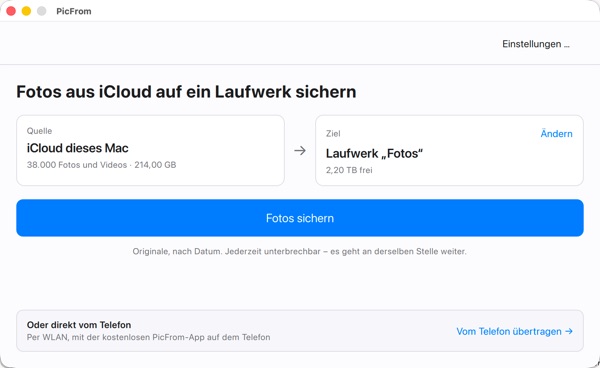Select the Laufwerk „Fotos“ target card

[449, 150]
